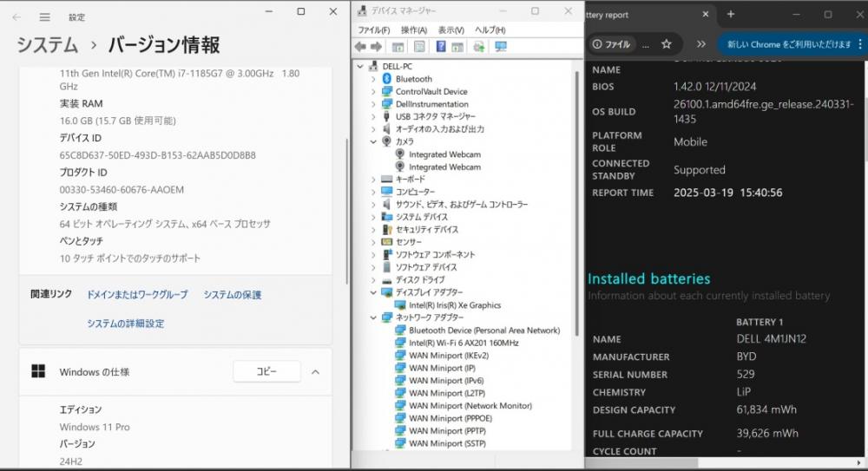Image resolution: width=868 pixels, height=471 pixels.
Task: Expand the ControlVault Device arrow
Action: [x=373, y=91]
